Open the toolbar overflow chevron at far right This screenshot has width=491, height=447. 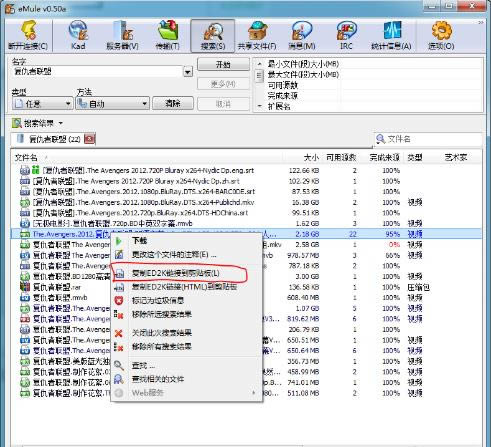pyautogui.click(x=481, y=23)
